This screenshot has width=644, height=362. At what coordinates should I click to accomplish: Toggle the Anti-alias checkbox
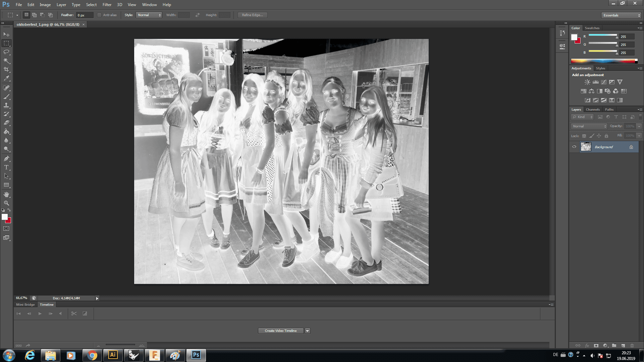coord(99,15)
